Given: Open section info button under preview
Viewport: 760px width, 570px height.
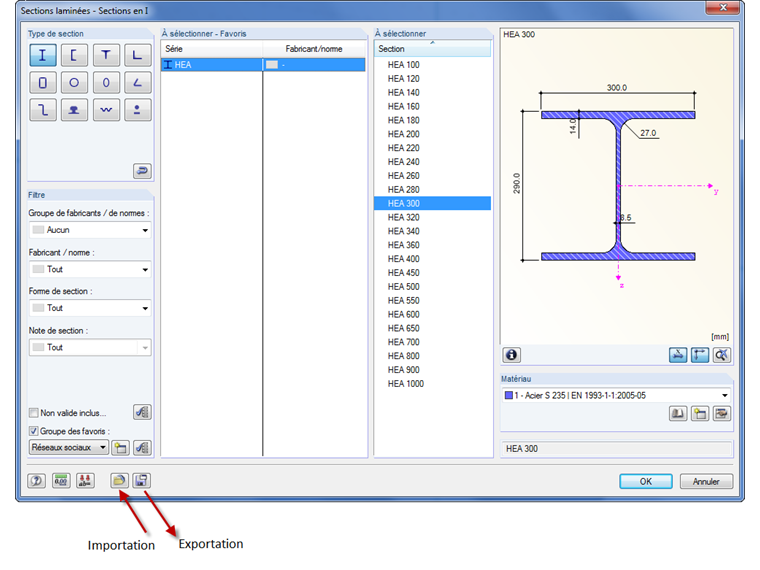Looking at the screenshot, I should pos(511,355).
